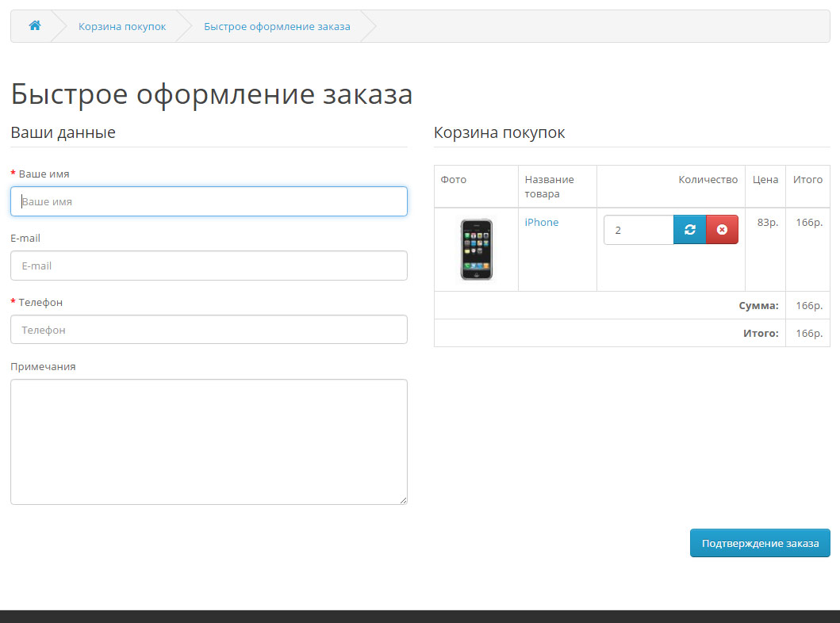Remove iPhone from cart using red icon

[722, 230]
